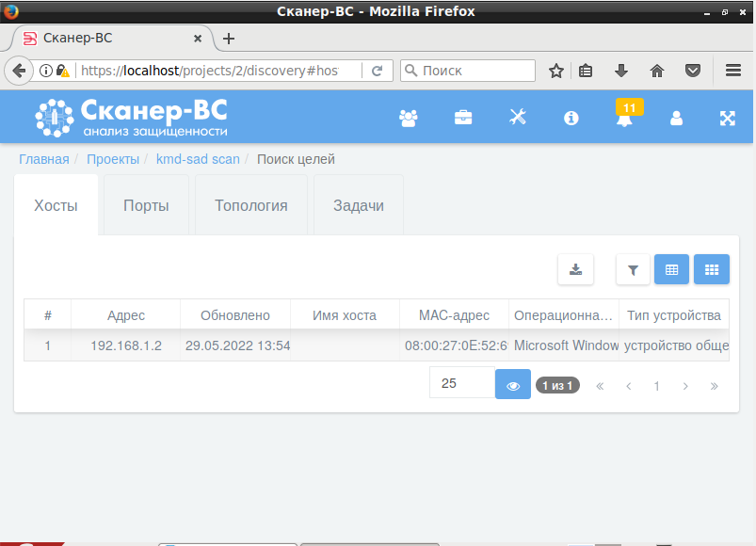
Task: Go to next page arrow
Action: [685, 386]
